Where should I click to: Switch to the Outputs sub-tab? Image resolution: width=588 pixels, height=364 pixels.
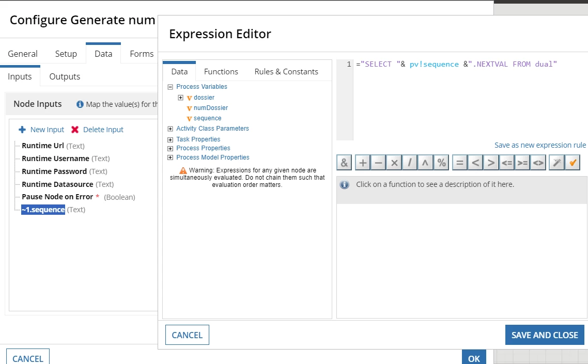point(65,76)
